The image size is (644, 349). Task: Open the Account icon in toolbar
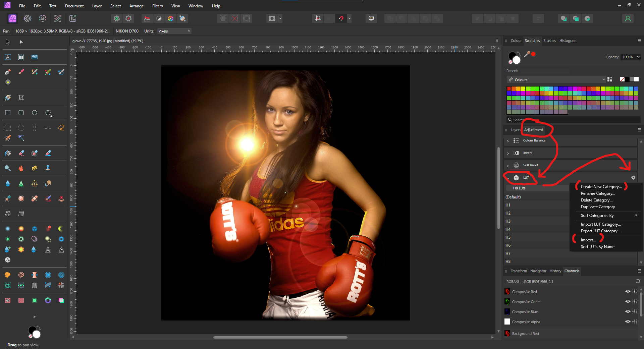(628, 18)
